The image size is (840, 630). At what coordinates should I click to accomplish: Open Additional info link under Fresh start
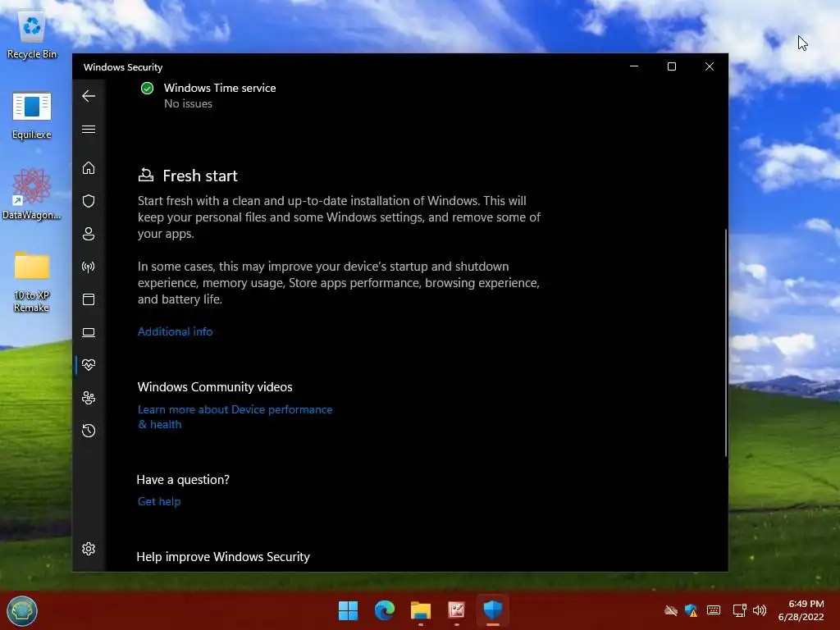click(x=176, y=331)
